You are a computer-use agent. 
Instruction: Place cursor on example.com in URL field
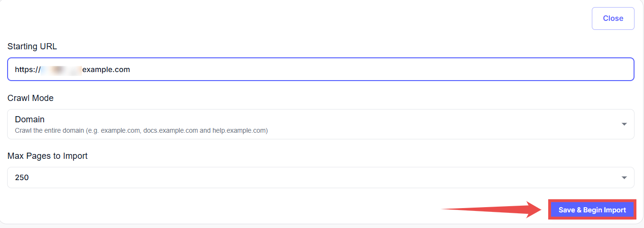(106, 70)
